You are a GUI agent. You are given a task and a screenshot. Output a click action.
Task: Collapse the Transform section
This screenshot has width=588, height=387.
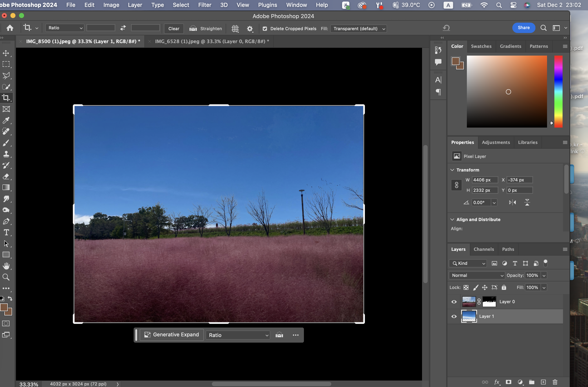pyautogui.click(x=452, y=170)
